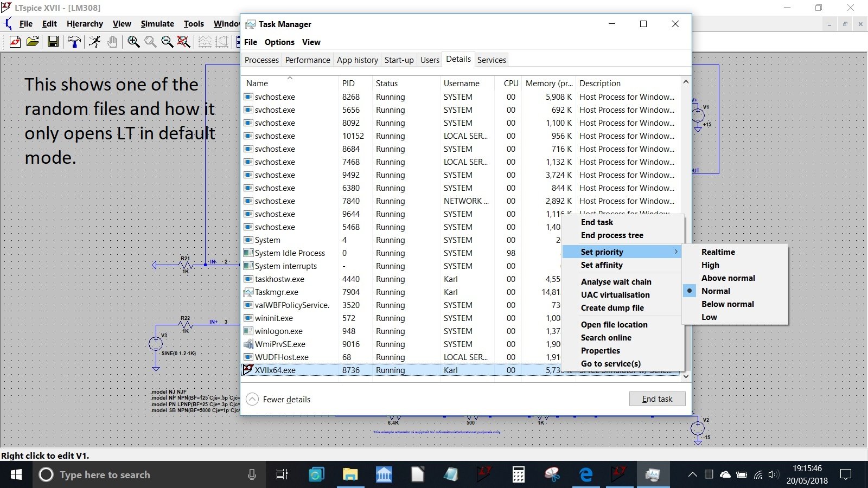Image resolution: width=868 pixels, height=488 pixels.
Task: Click the Wi-Fi network tray icon
Action: tap(758, 475)
